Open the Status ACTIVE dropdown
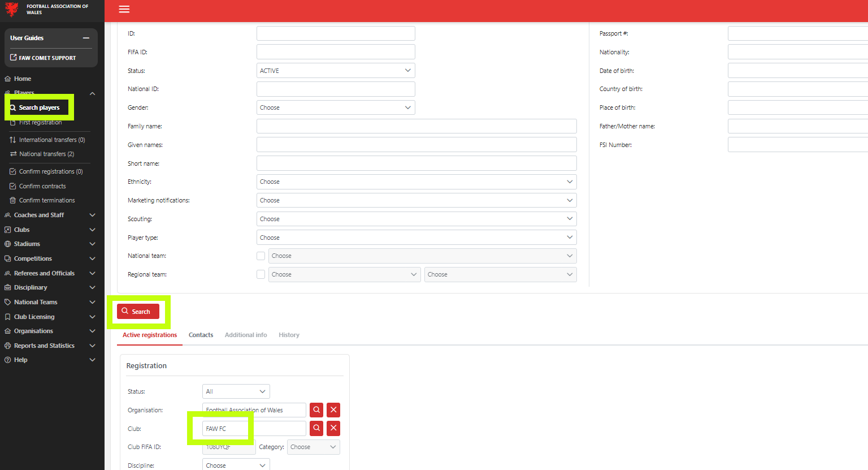Image resolution: width=868 pixels, height=470 pixels. 336,71
